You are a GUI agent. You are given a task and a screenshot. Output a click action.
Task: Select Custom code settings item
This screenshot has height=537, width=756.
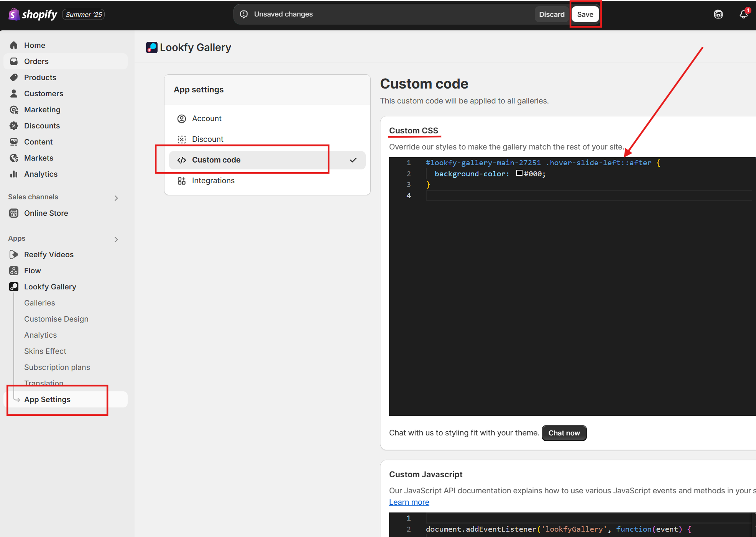(267, 160)
